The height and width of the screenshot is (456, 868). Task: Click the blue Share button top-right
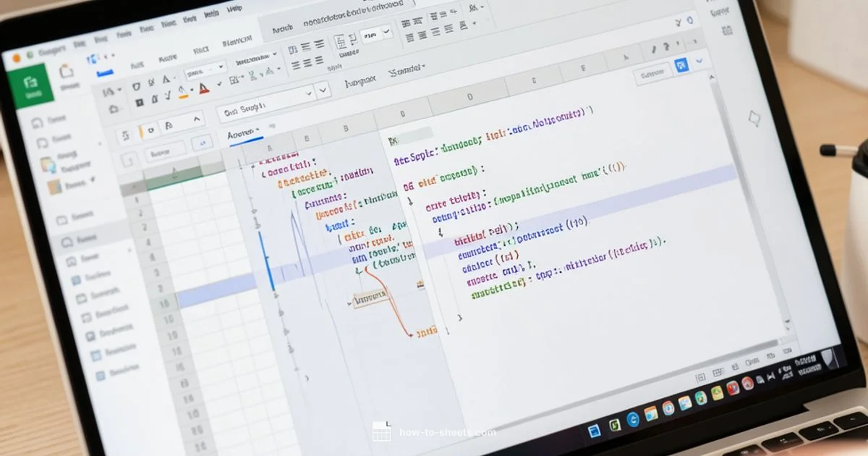[x=680, y=64]
